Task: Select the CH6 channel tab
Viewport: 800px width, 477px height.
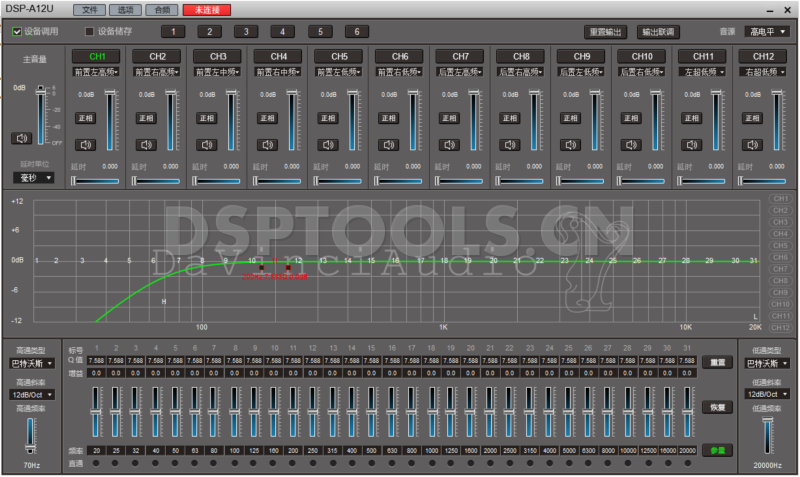Action: click(x=399, y=56)
